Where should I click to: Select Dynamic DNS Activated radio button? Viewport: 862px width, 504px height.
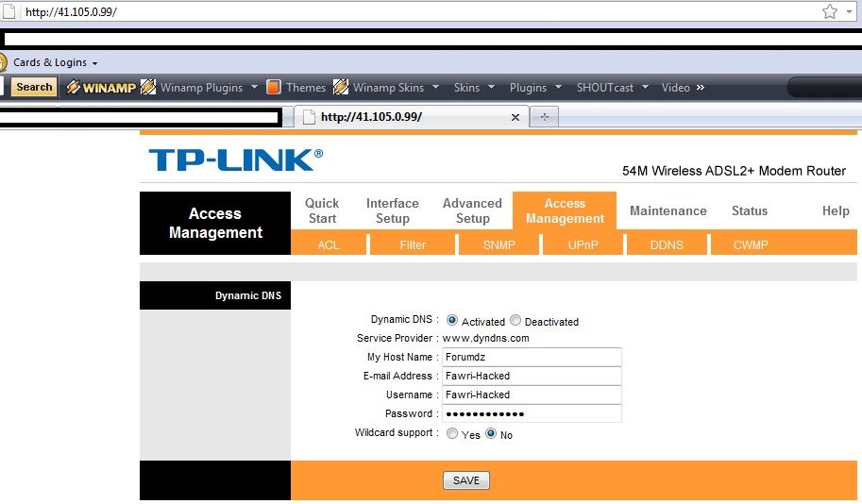[452, 320]
